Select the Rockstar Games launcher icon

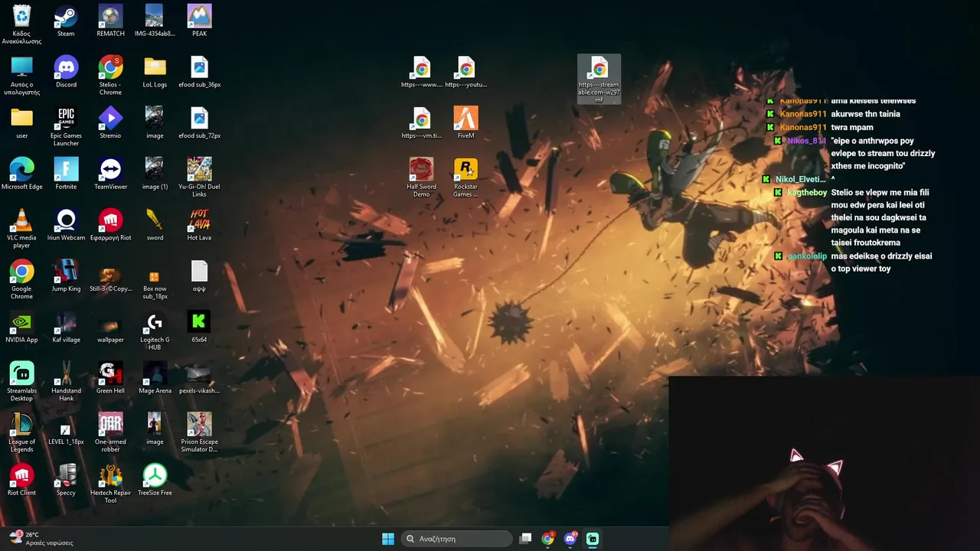click(x=465, y=178)
